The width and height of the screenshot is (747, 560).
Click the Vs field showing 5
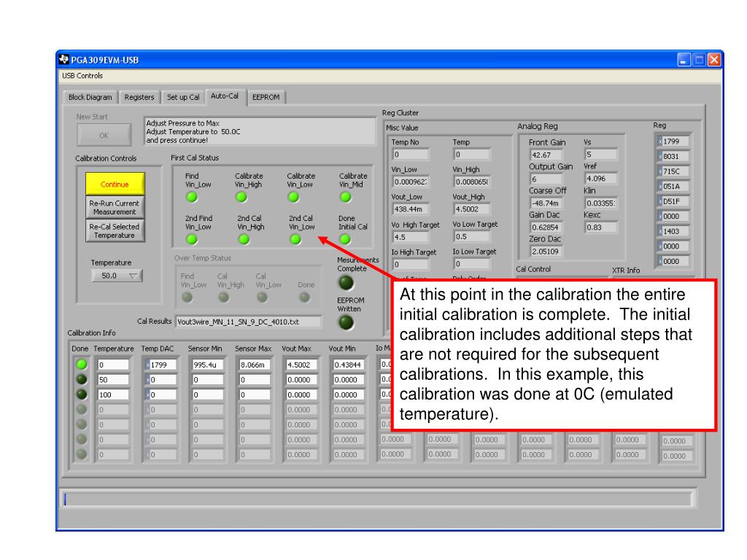[x=601, y=155]
